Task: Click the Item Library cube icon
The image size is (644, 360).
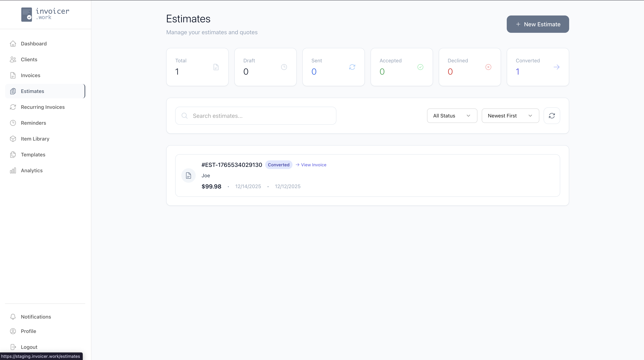Action: click(x=13, y=139)
